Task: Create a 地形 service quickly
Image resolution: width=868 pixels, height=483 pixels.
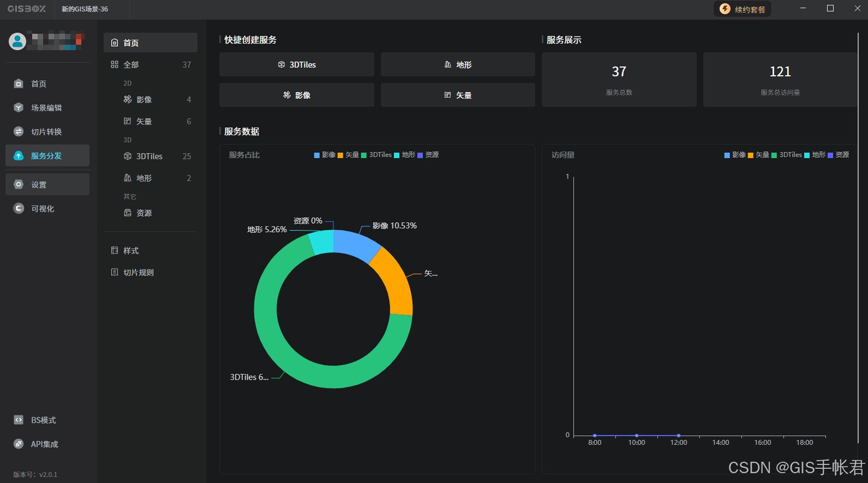Action: (x=458, y=64)
